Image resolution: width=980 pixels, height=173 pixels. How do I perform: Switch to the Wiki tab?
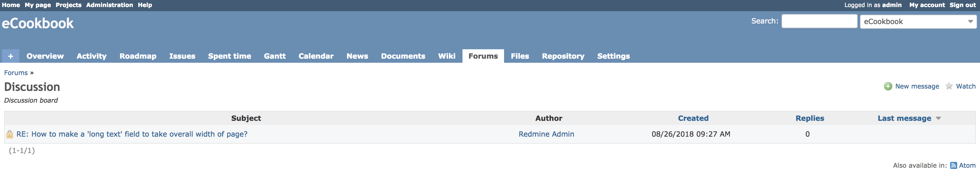[447, 56]
